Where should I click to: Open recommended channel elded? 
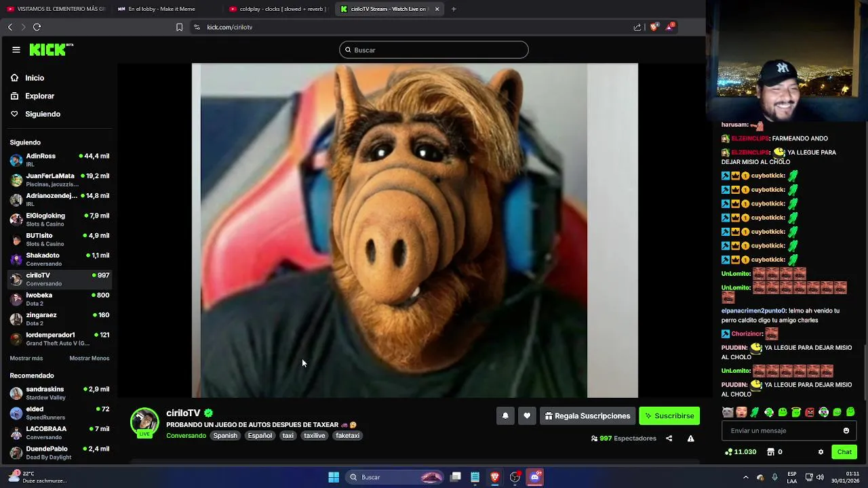(59, 413)
